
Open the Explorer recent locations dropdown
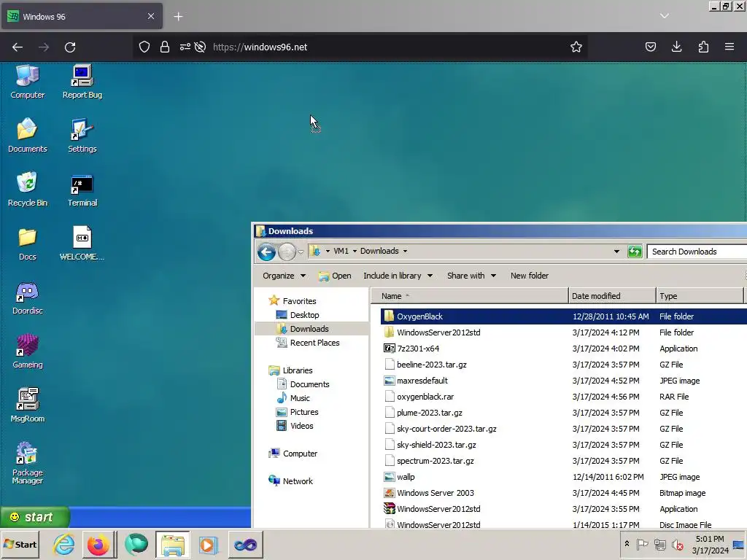click(301, 252)
